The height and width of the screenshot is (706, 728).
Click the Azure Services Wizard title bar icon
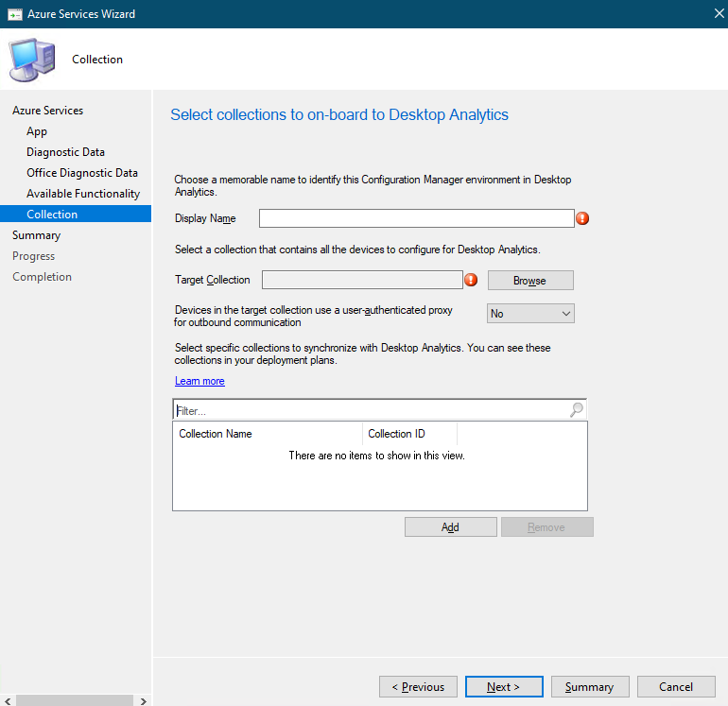pyautogui.click(x=14, y=14)
